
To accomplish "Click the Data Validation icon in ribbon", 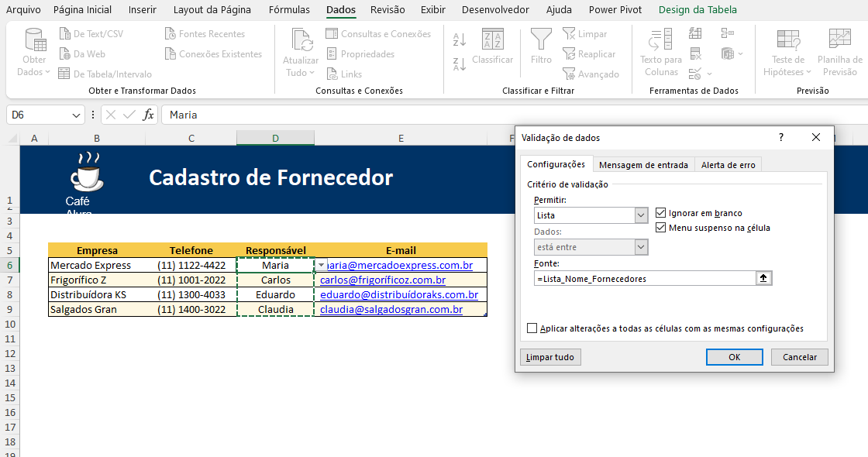I will coord(694,74).
